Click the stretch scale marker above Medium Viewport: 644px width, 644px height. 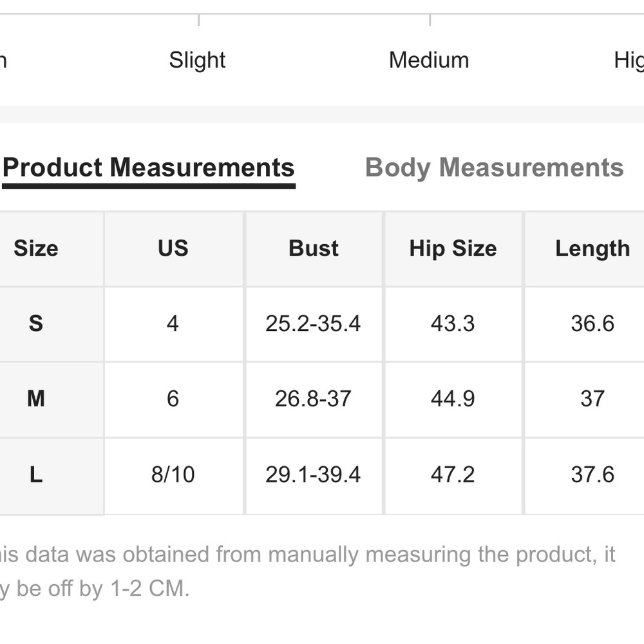coord(430,20)
